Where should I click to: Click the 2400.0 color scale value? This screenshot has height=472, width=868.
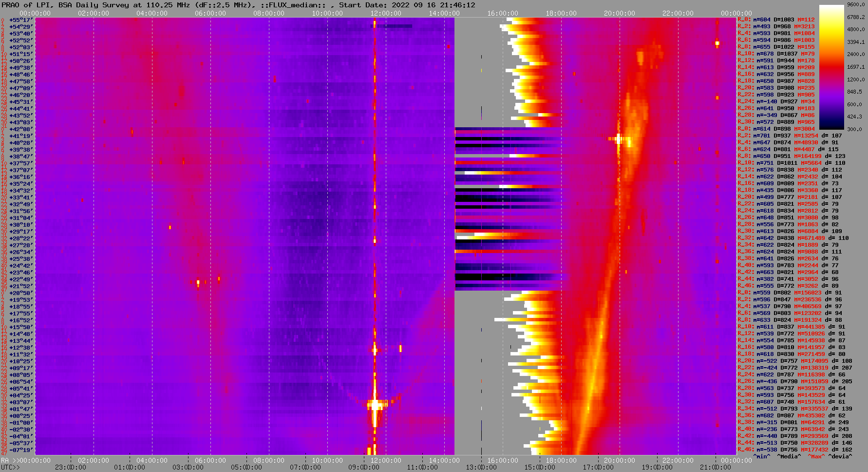coord(856,54)
